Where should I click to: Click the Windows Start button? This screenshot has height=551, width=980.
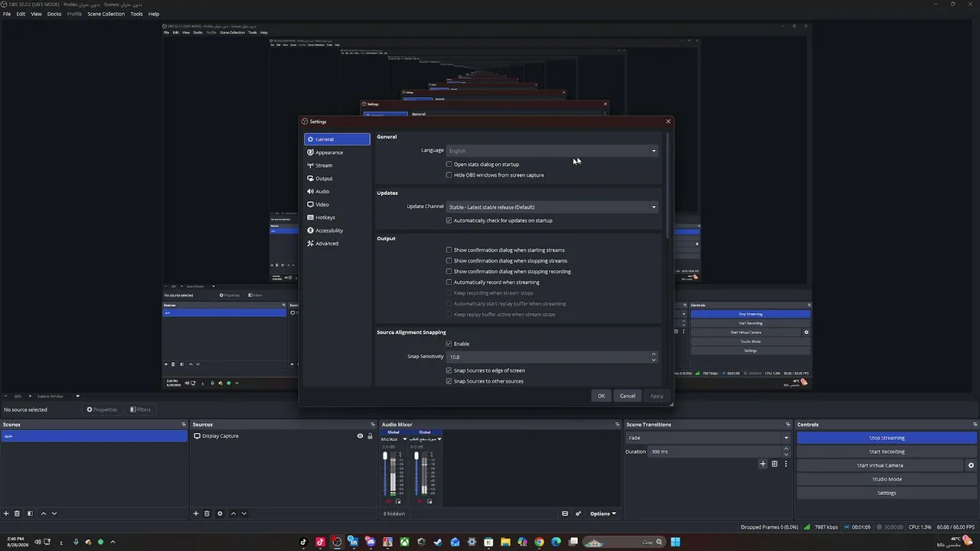coord(675,542)
